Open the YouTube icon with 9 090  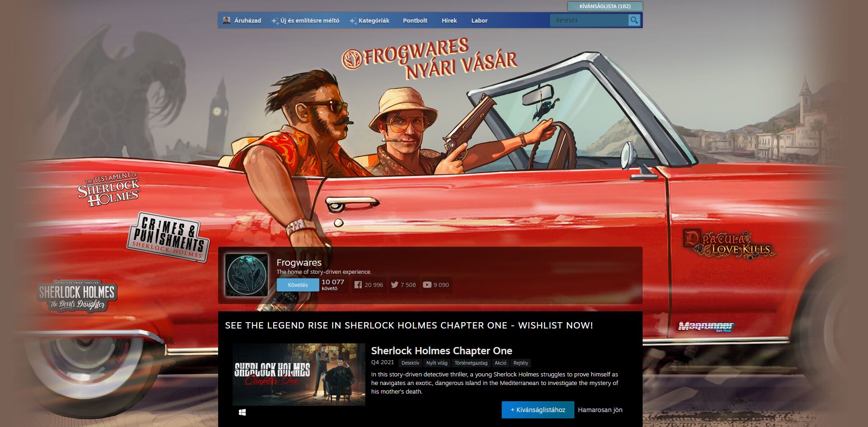pos(436,285)
